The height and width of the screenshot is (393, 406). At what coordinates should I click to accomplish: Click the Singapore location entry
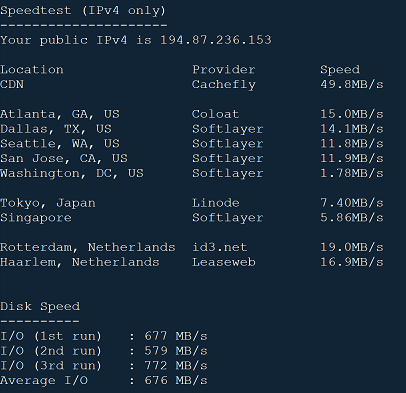click(36, 218)
